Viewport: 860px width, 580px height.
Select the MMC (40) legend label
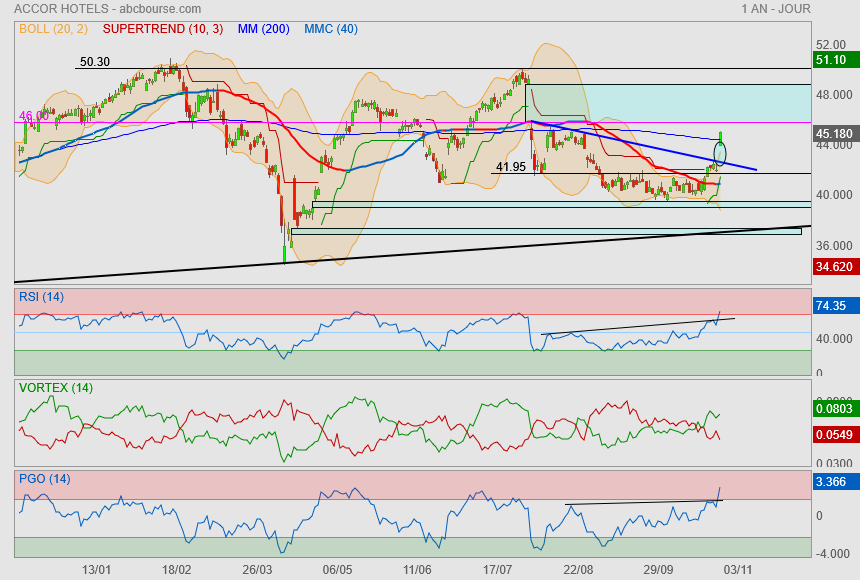[330, 29]
